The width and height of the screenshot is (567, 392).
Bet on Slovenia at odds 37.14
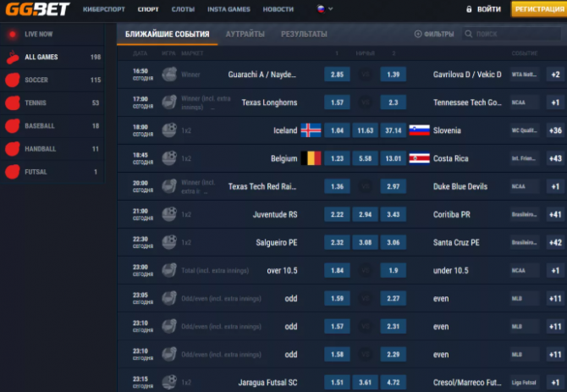point(393,130)
